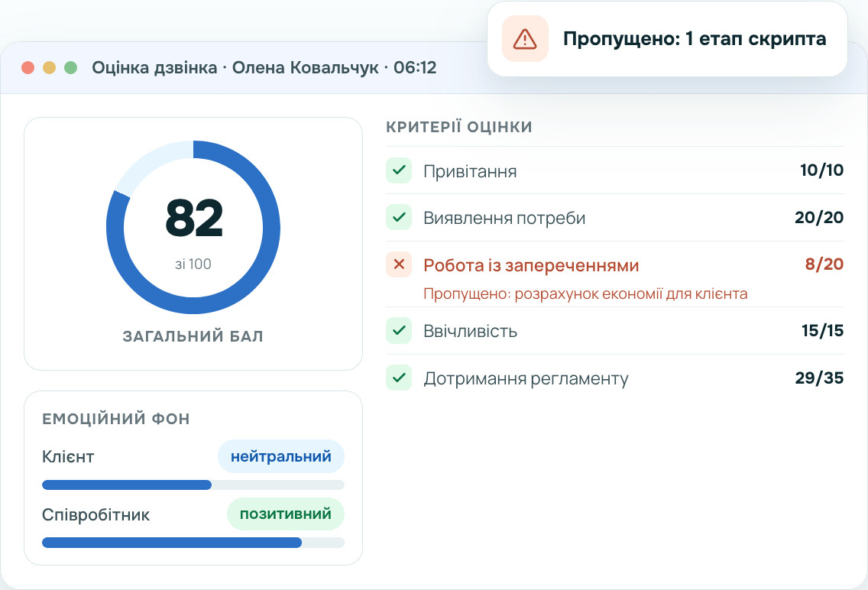Click the green maximize window dot
This screenshot has height=590, width=868.
pos(71,67)
